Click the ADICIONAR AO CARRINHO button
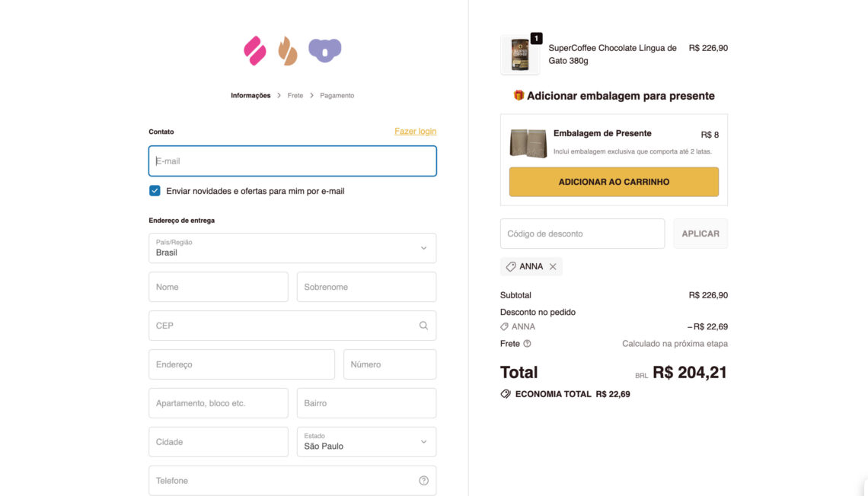 pyautogui.click(x=614, y=182)
